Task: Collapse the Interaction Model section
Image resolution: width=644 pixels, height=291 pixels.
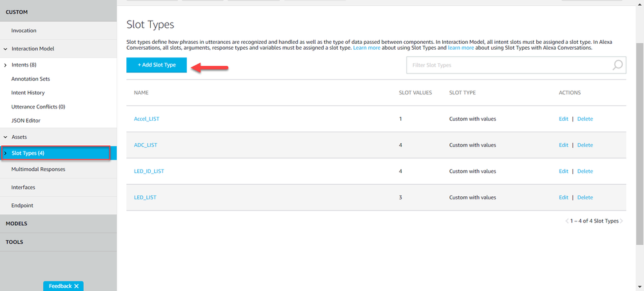Action: (5, 48)
